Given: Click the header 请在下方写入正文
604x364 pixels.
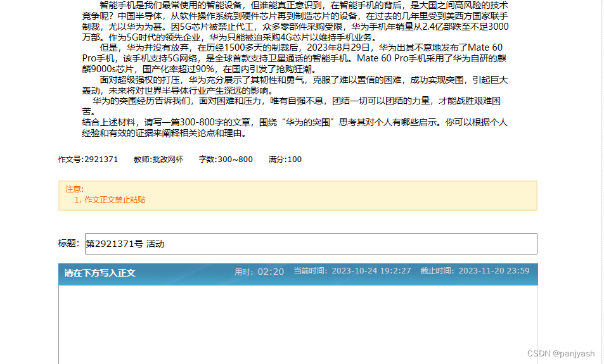Looking at the screenshot, I should click(x=100, y=273).
